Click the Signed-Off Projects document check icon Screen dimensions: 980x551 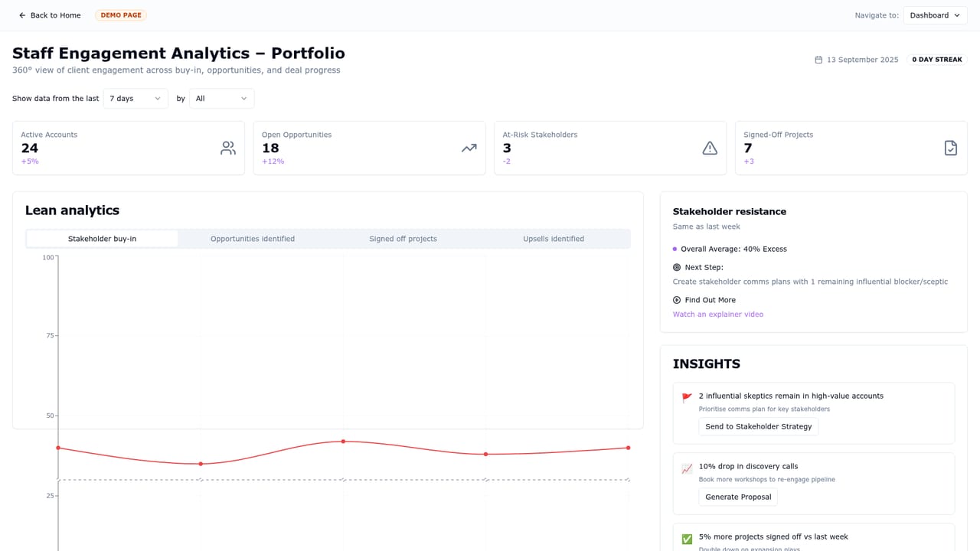pos(950,148)
